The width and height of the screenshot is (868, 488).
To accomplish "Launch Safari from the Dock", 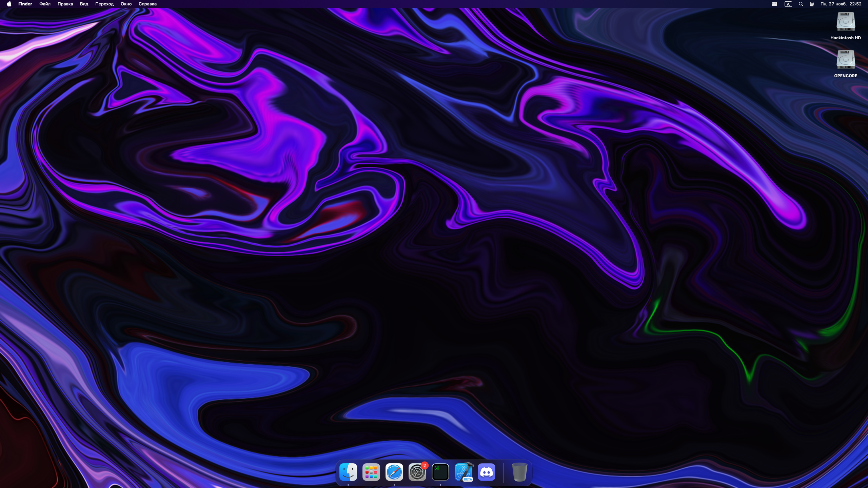I will coord(394,472).
